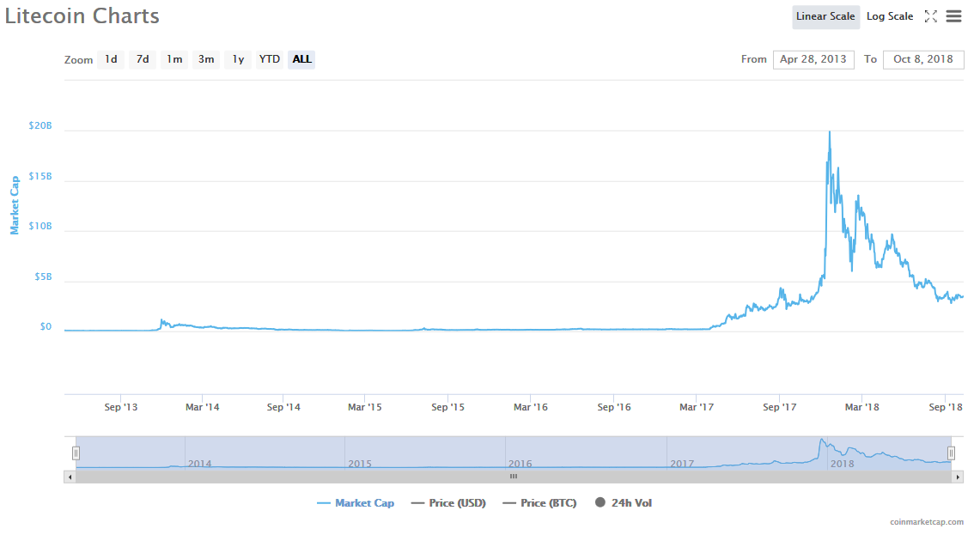Set zoom range to 3m
Viewport: 980px width, 547px height.
click(206, 59)
